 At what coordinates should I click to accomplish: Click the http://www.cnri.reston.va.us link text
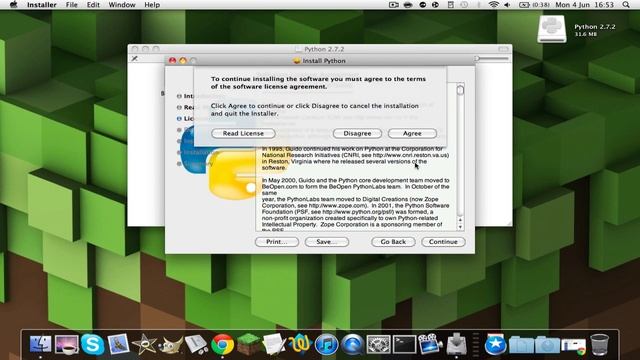point(410,155)
